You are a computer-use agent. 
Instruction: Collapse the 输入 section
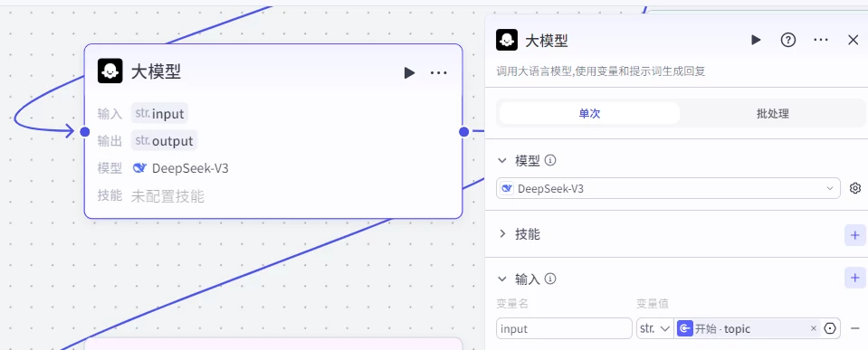[502, 279]
